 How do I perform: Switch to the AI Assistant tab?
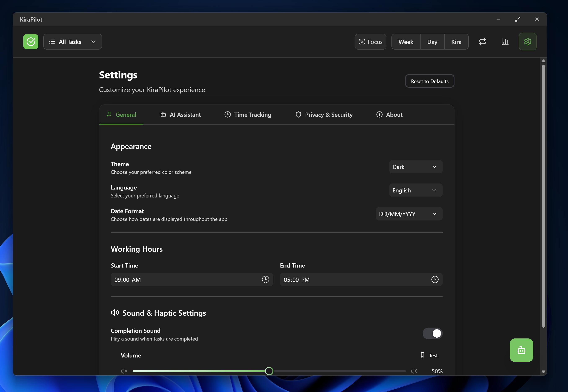[181, 115]
